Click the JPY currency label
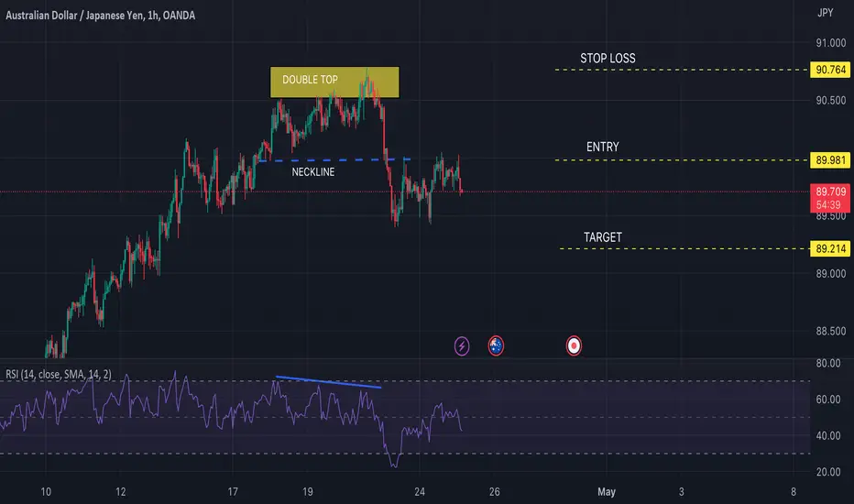854x504 pixels. [x=825, y=13]
